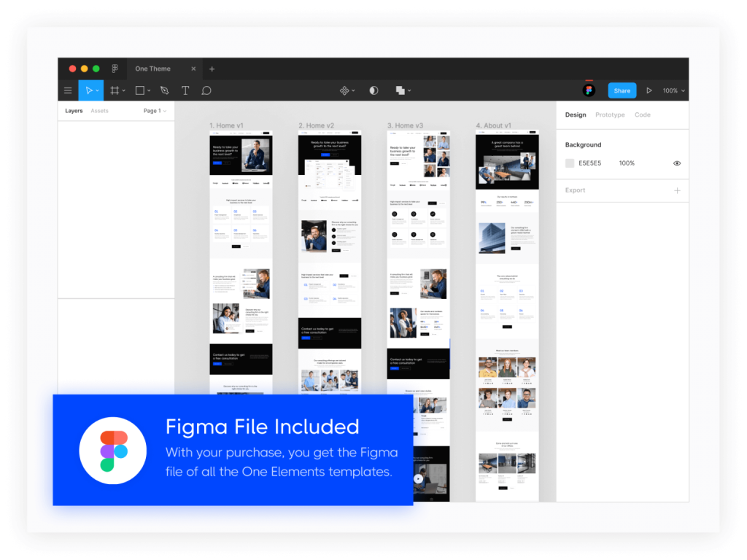Image resolution: width=747 pixels, height=560 pixels.
Task: Click the About v1 frame thumbnail
Action: (x=507, y=316)
